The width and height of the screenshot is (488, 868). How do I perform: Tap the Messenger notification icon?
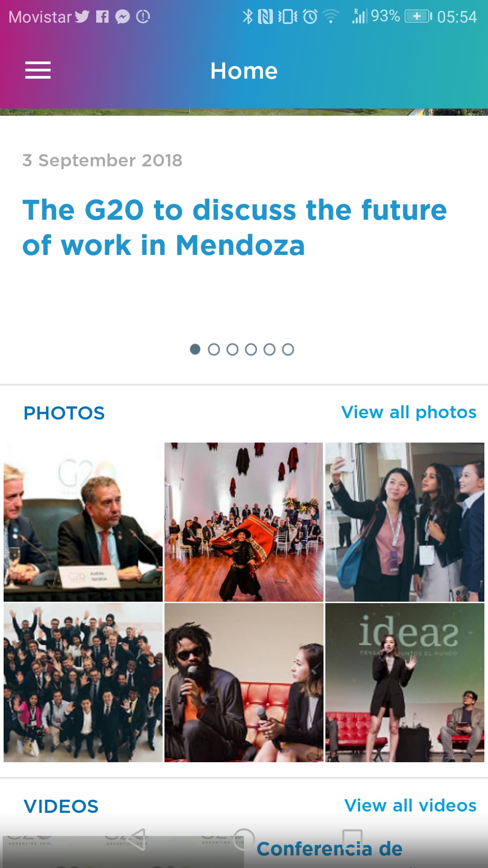coord(122,17)
